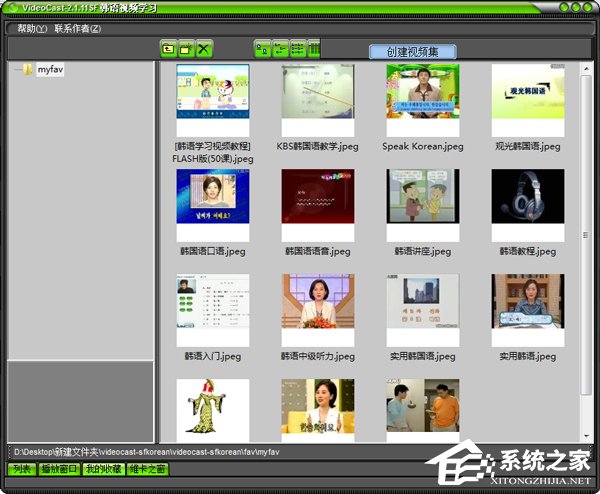Switch to small icons view

tap(280, 49)
